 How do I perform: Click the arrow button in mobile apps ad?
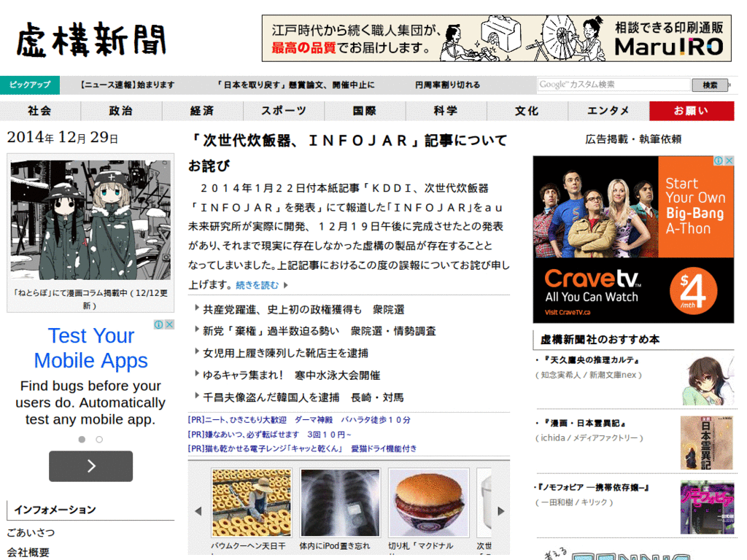(x=91, y=466)
